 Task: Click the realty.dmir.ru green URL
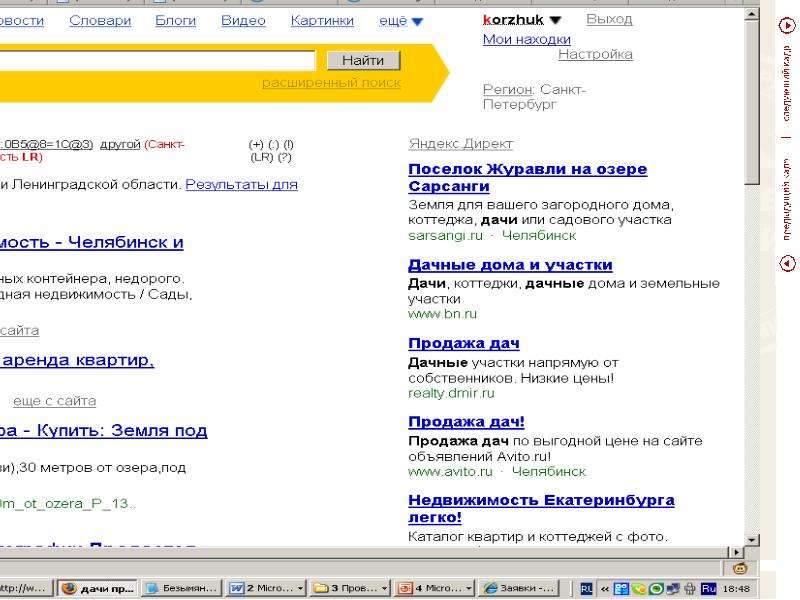pos(451,393)
